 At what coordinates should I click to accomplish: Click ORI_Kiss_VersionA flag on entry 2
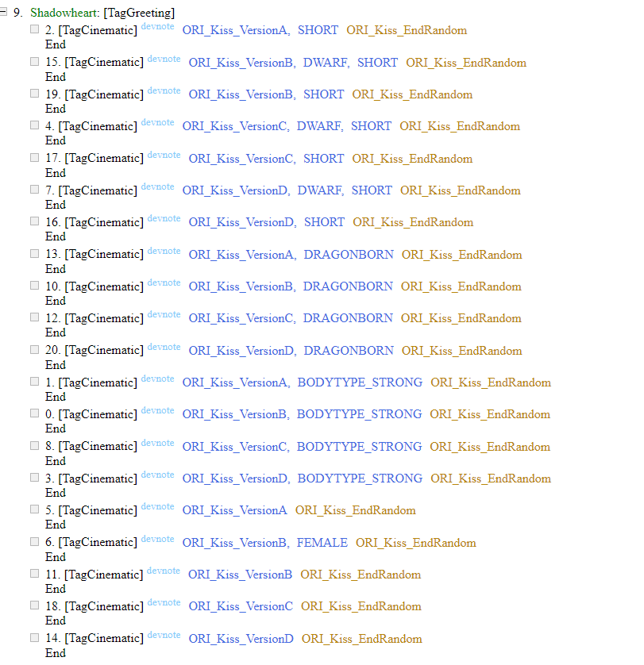click(x=235, y=30)
